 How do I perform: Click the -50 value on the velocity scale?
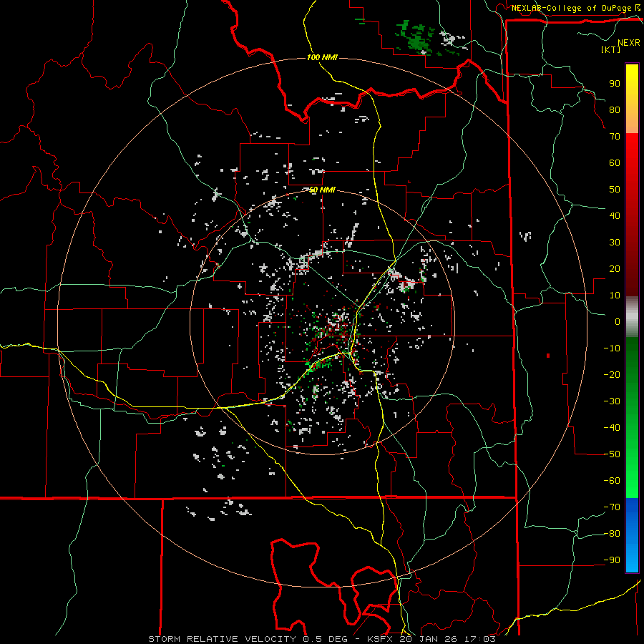(x=612, y=454)
